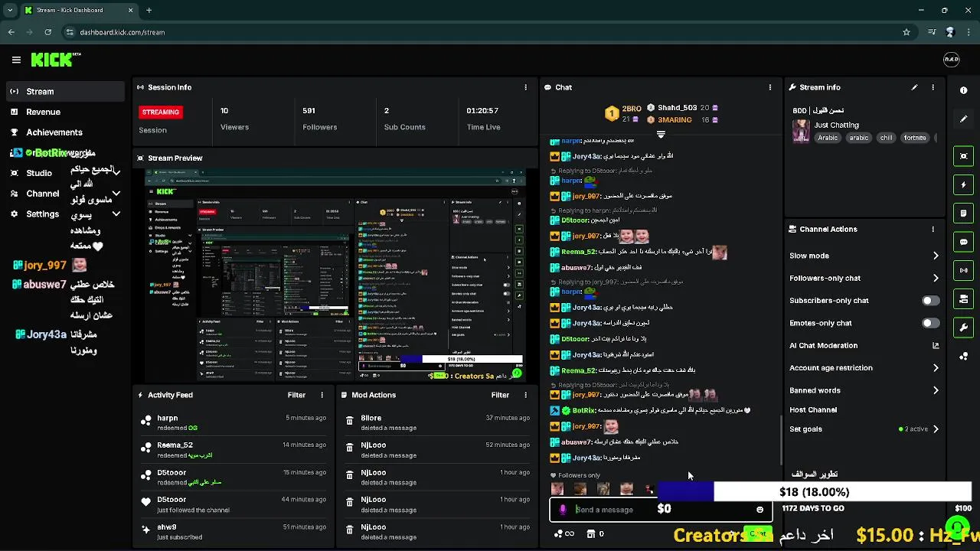Open Channel Actions three-dot menu
The height and width of the screenshot is (551, 980).
point(933,229)
